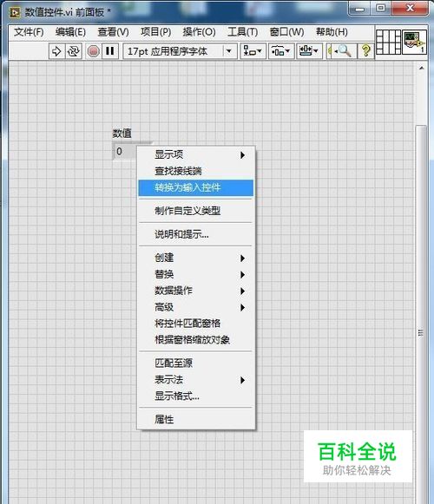Open the Resize Objects tool dropdown
The height and width of the screenshot is (504, 434).
[x=309, y=51]
